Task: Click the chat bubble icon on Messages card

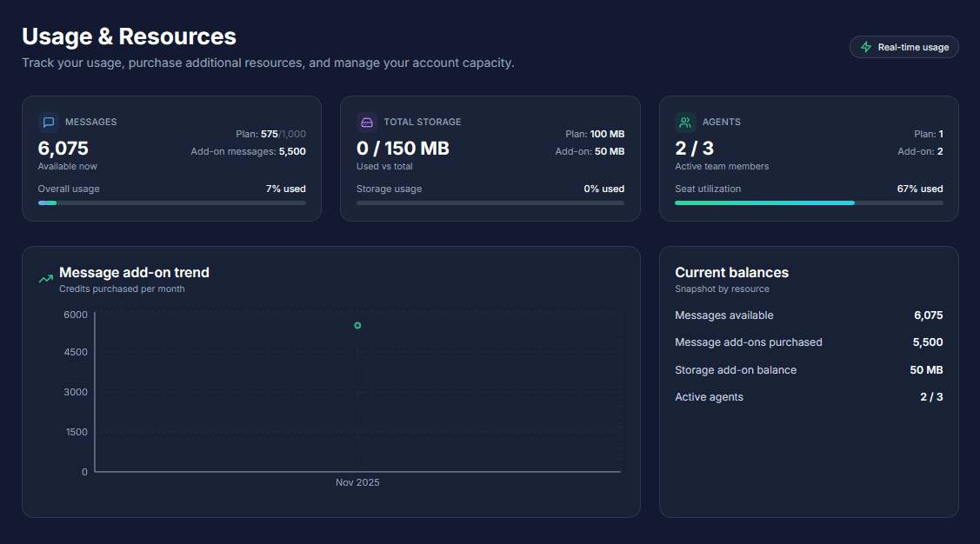Action: (50, 122)
